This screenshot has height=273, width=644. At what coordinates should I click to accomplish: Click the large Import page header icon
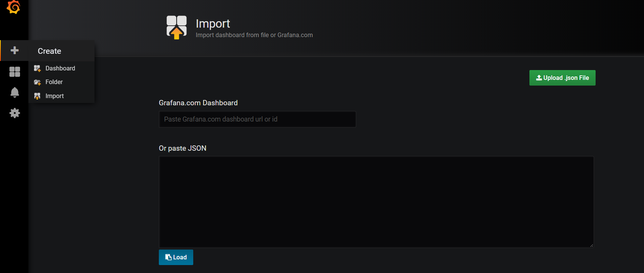tap(177, 27)
